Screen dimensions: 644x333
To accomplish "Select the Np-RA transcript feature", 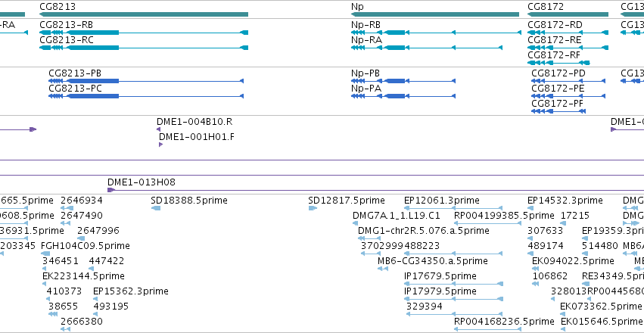I will point(427,48).
